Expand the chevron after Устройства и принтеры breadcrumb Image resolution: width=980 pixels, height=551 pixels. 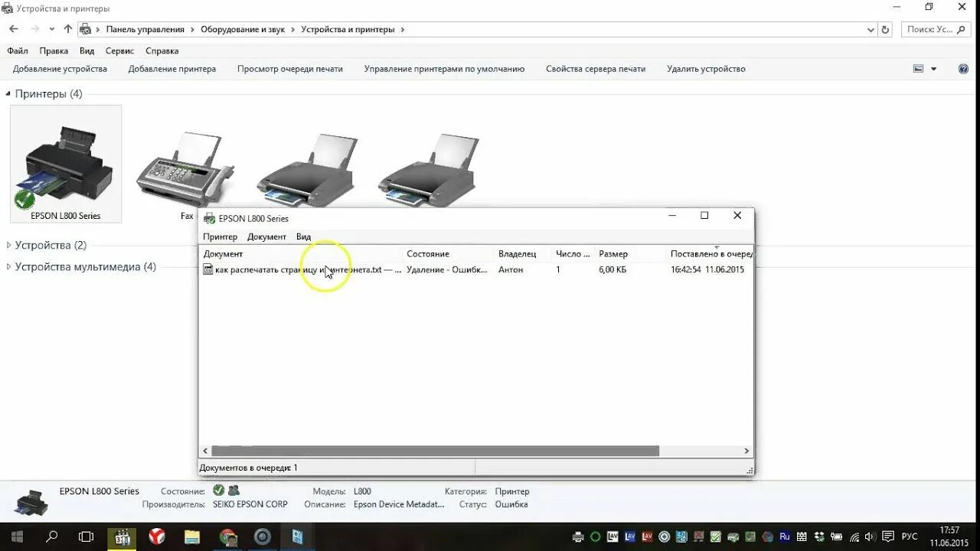coord(403,30)
